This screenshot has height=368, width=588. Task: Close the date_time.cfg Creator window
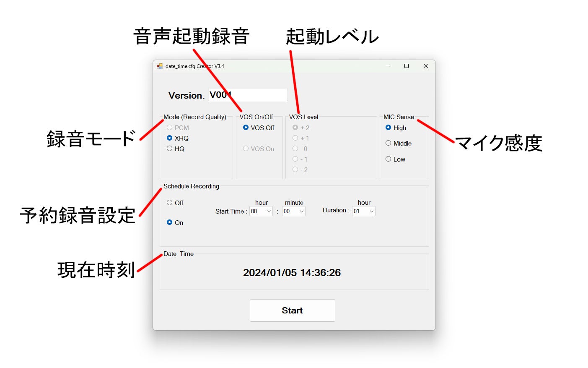click(x=426, y=66)
